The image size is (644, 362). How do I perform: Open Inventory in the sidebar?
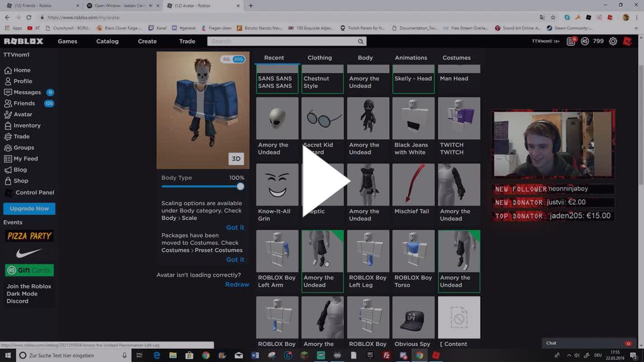[x=22, y=126]
